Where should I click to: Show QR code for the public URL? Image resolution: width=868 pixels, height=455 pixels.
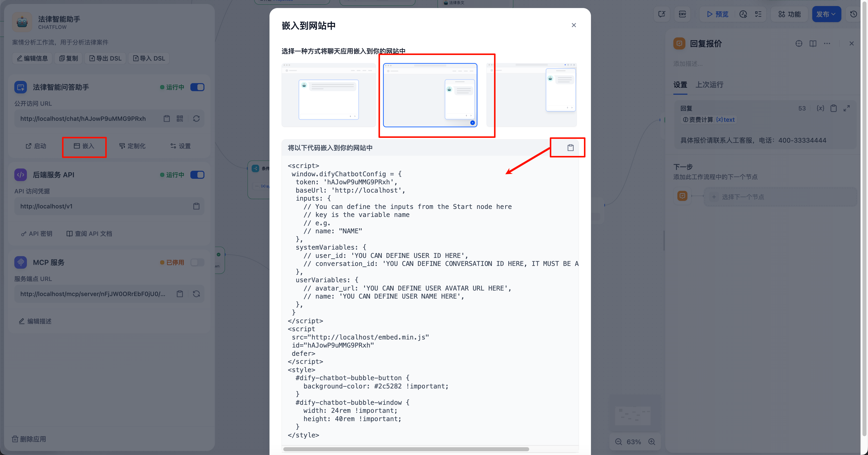180,119
